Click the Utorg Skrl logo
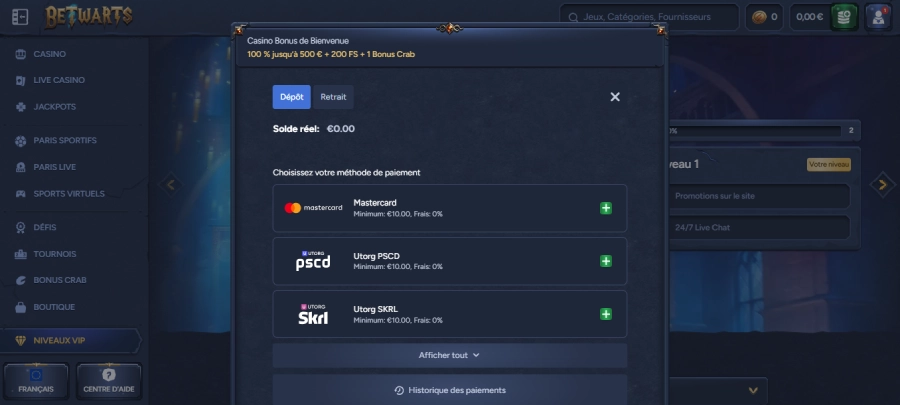900x405 pixels. pyautogui.click(x=313, y=314)
